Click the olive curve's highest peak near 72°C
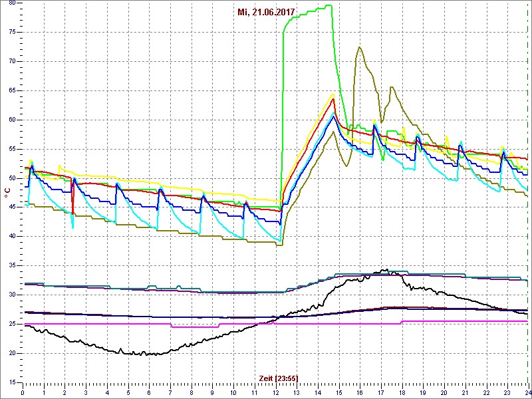The image size is (532, 399). point(359,47)
